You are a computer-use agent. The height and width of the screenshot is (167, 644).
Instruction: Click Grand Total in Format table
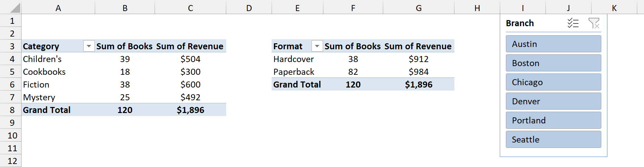297,85
